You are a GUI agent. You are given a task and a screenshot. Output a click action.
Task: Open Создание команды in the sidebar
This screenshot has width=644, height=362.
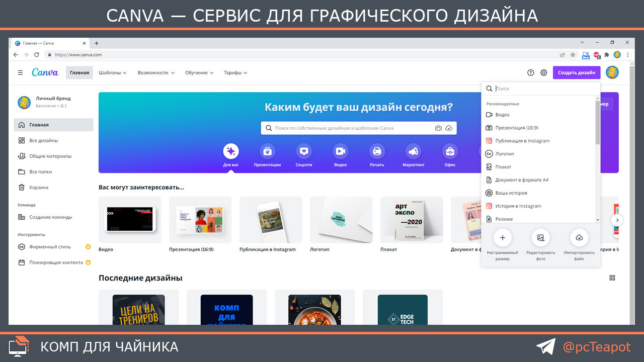[53, 217]
